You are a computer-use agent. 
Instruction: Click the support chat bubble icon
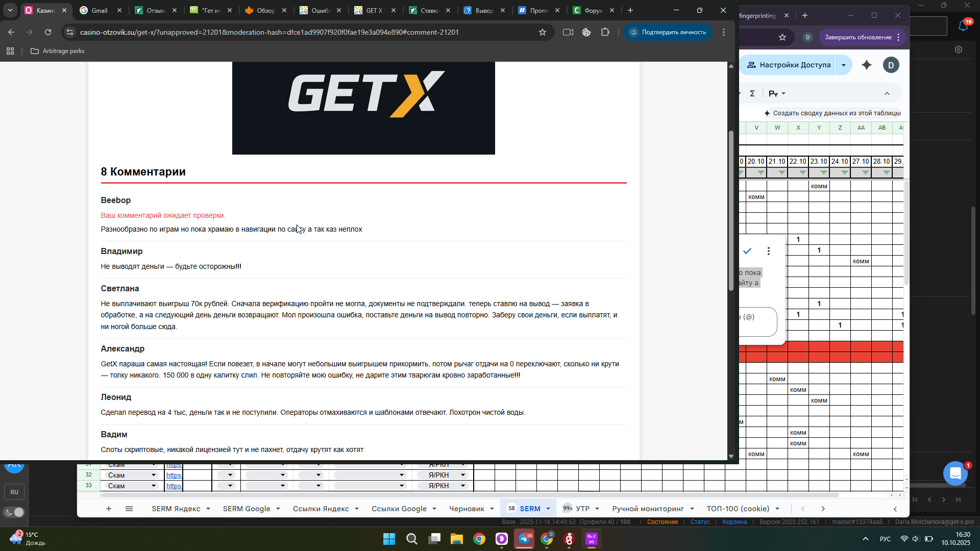955,473
